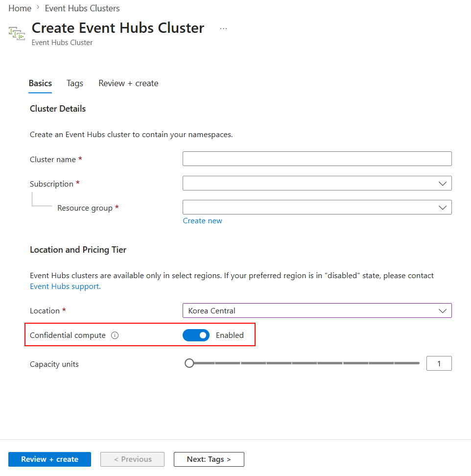The height and width of the screenshot is (476, 471).
Task: Show Confidential compute info tooltip icon
Action: point(115,335)
